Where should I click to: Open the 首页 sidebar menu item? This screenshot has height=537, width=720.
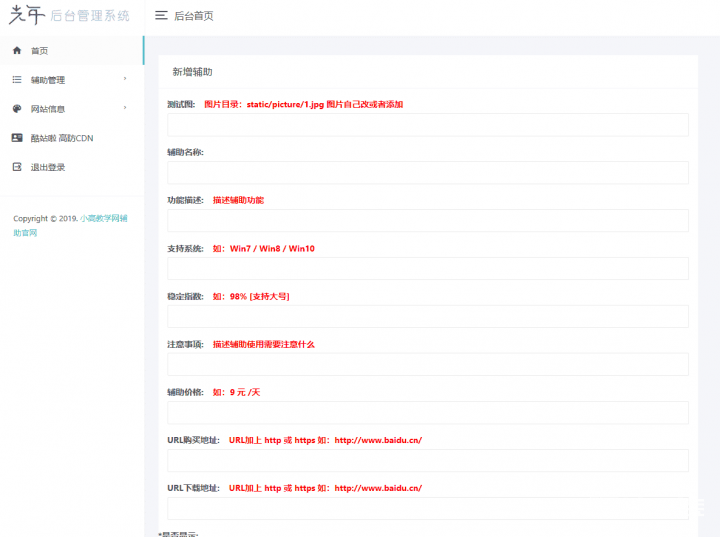pyautogui.click(x=72, y=51)
